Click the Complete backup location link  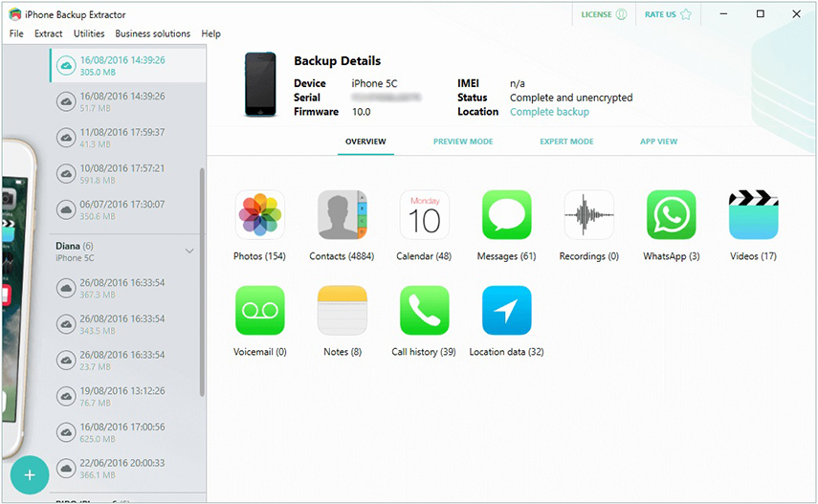point(549,112)
